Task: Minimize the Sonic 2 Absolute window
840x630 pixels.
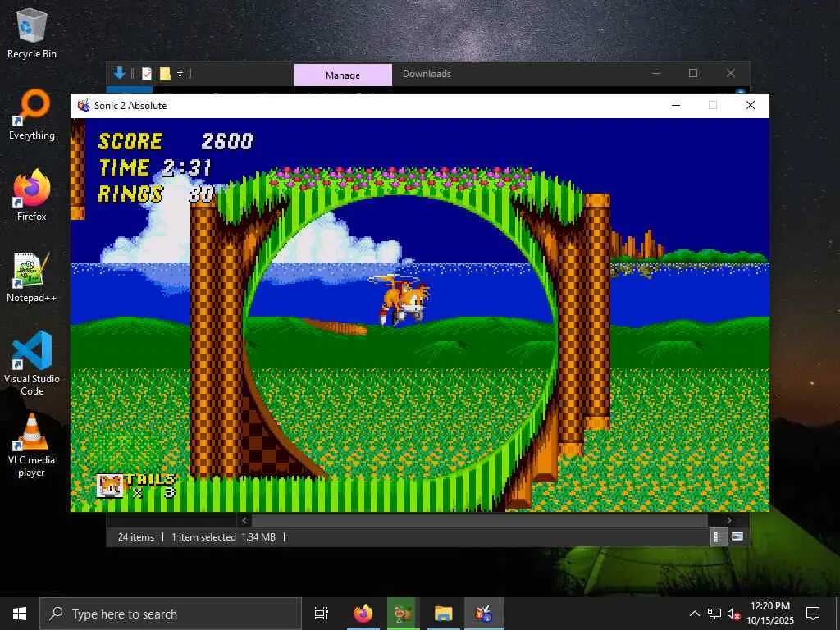Action: (676, 106)
